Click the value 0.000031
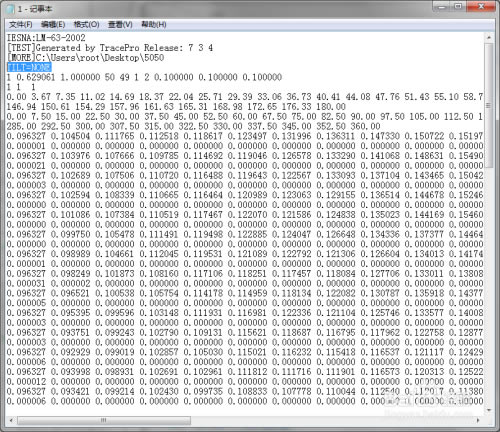The image size is (500, 432). coord(26,283)
